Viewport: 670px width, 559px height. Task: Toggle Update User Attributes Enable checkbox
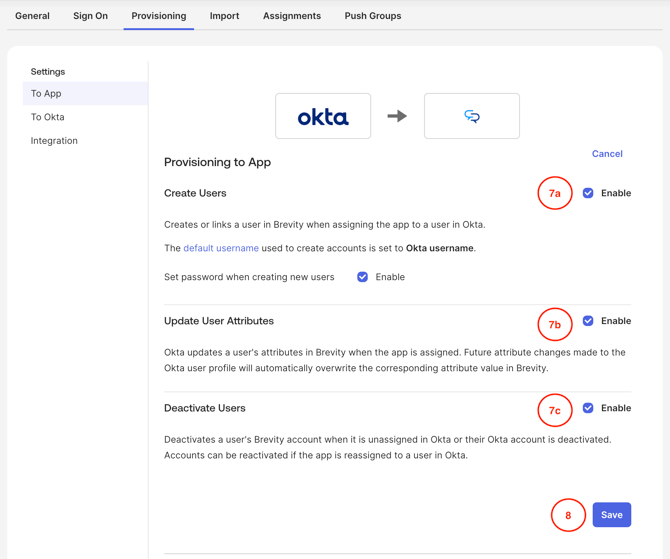[x=588, y=321]
